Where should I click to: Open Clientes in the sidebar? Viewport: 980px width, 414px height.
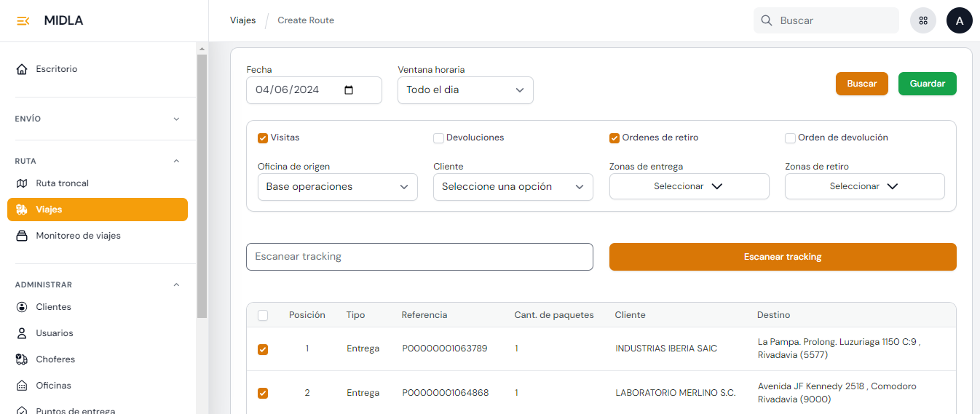[54, 307]
